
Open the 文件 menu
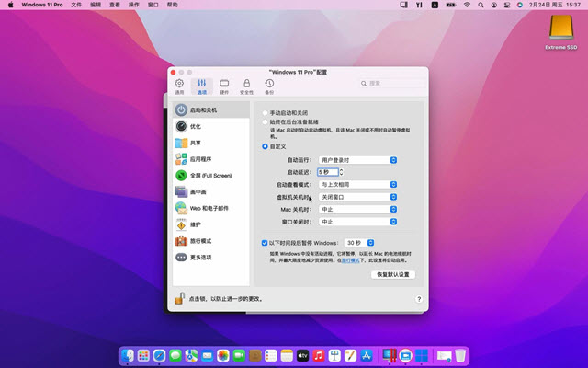[x=76, y=5]
